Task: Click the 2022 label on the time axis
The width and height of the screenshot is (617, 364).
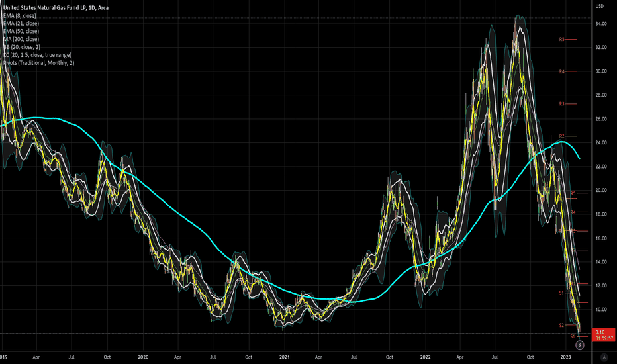Action: [x=425, y=357]
